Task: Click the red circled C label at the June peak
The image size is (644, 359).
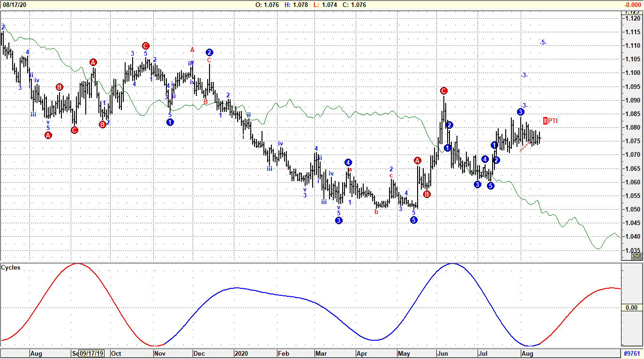Action: [x=443, y=91]
